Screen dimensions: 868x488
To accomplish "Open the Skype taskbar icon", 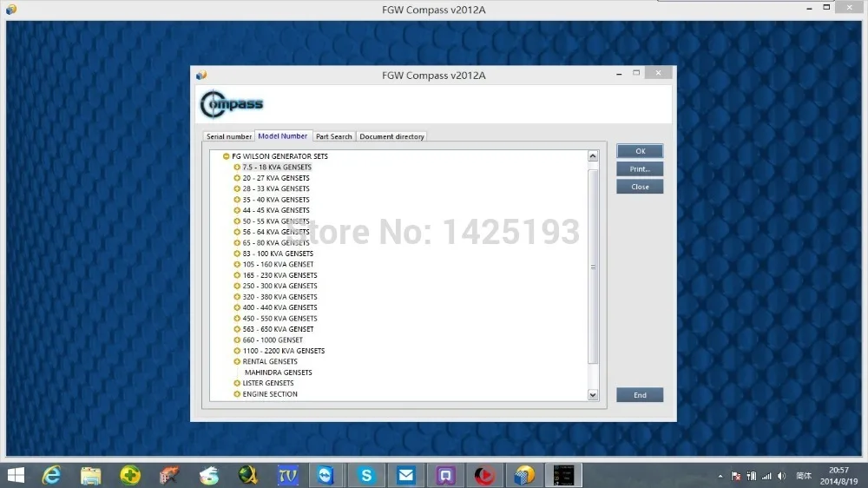I will click(366, 475).
